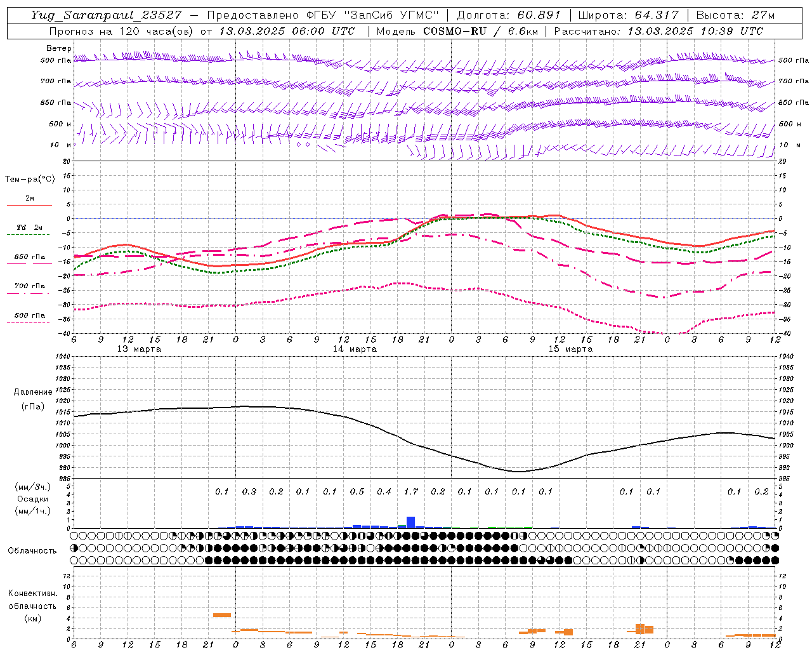Select the elevation text Высота: 27м
Image resolution: width=812 pixels, height=650 pixels.
click(x=735, y=15)
